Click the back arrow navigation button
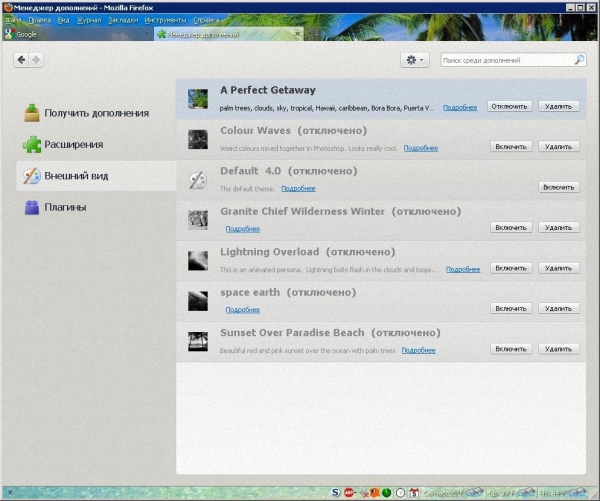600x501 pixels. tap(21, 60)
